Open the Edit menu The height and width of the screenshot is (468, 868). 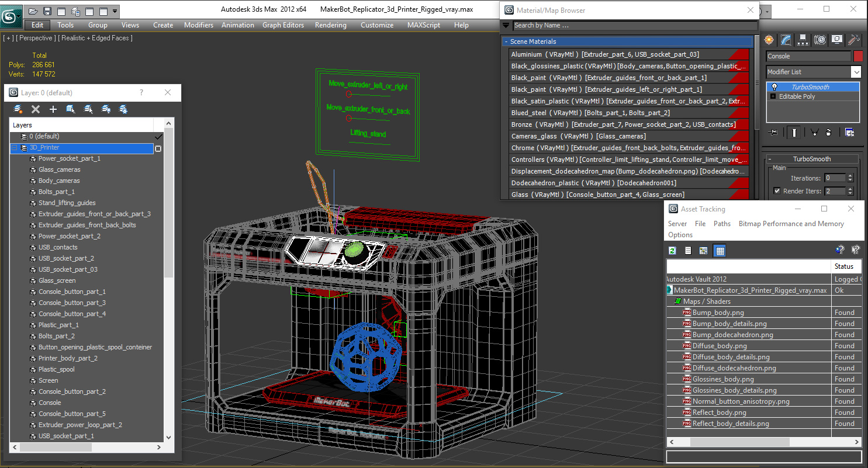(x=37, y=25)
